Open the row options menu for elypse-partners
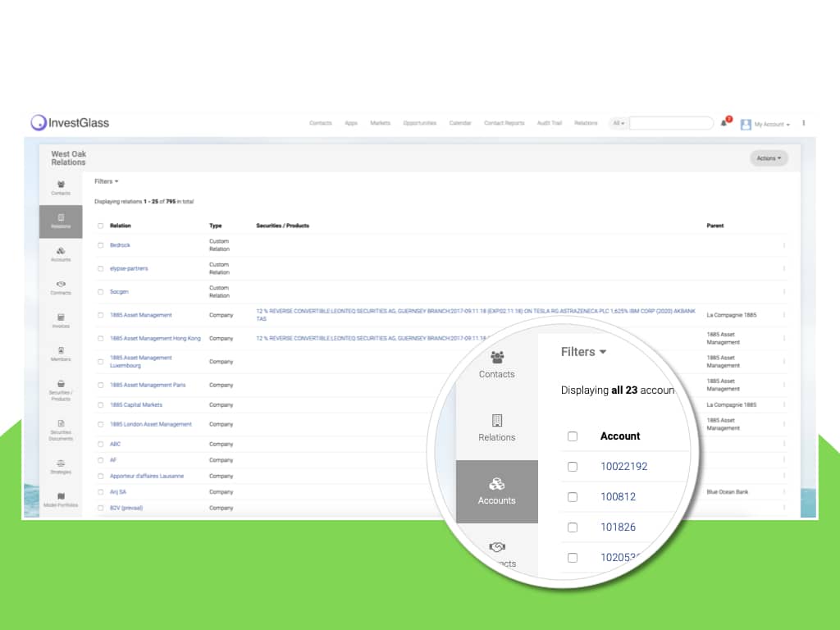840x630 pixels. click(783, 268)
